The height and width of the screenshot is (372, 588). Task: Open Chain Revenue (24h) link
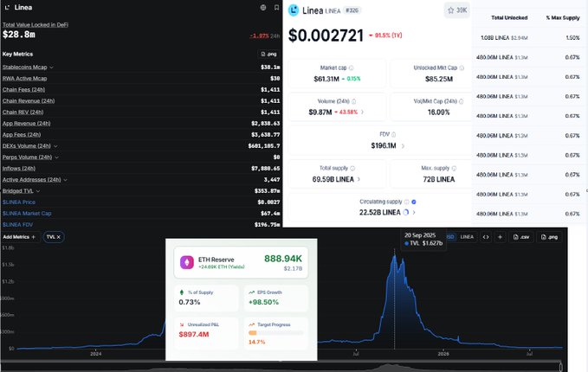coord(29,100)
